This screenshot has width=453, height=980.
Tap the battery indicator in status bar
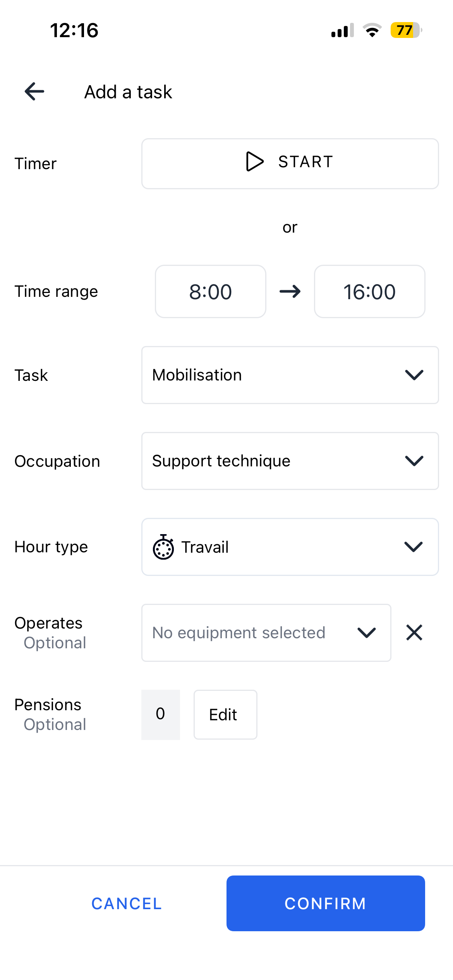point(405,30)
